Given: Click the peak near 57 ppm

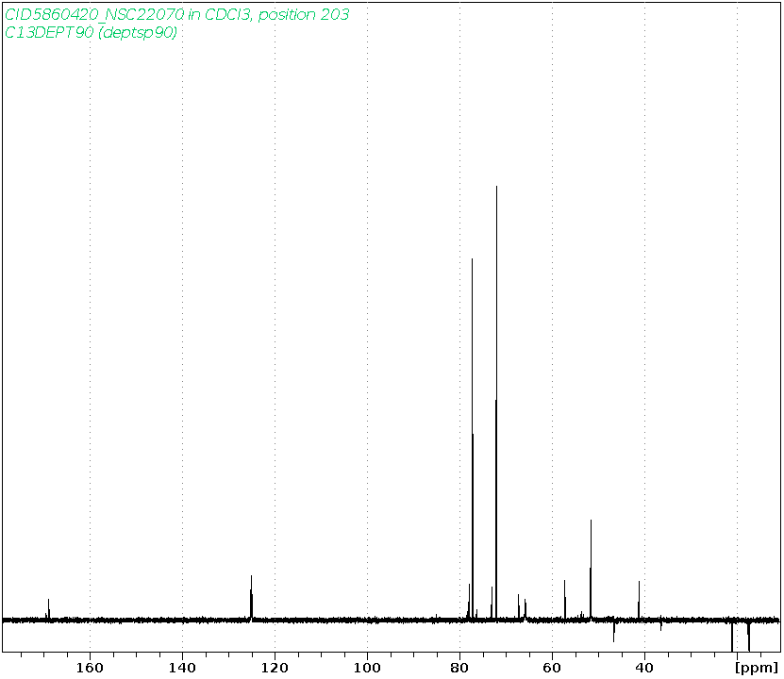Looking at the screenshot, I should (x=565, y=600).
